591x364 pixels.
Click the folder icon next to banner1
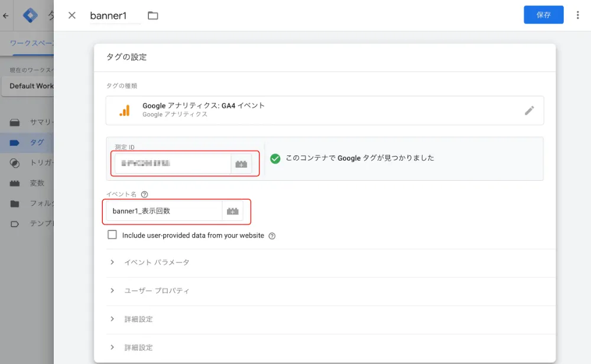tap(152, 15)
